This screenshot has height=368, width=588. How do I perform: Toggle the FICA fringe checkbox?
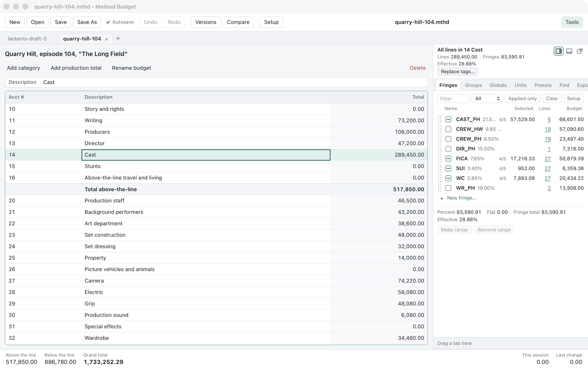click(448, 159)
